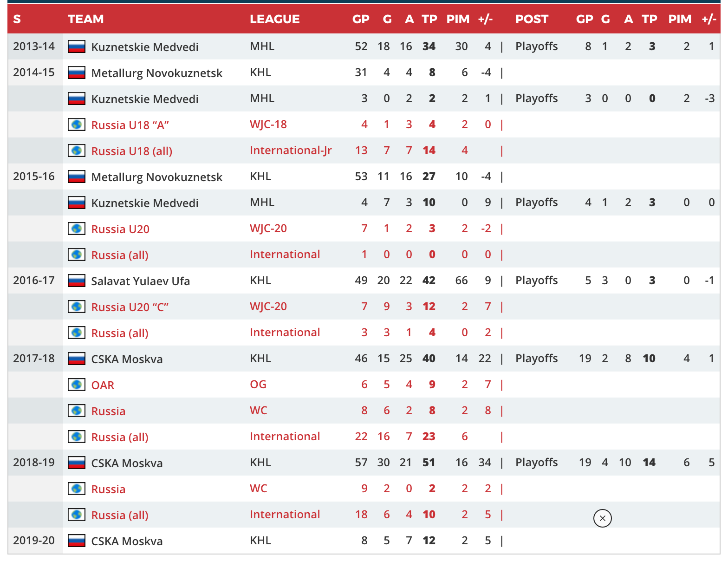This screenshot has width=728, height=561.
Task: Click the Russian flag beside Kuznetskie Medvedi 2013-14
Action: tap(76, 46)
